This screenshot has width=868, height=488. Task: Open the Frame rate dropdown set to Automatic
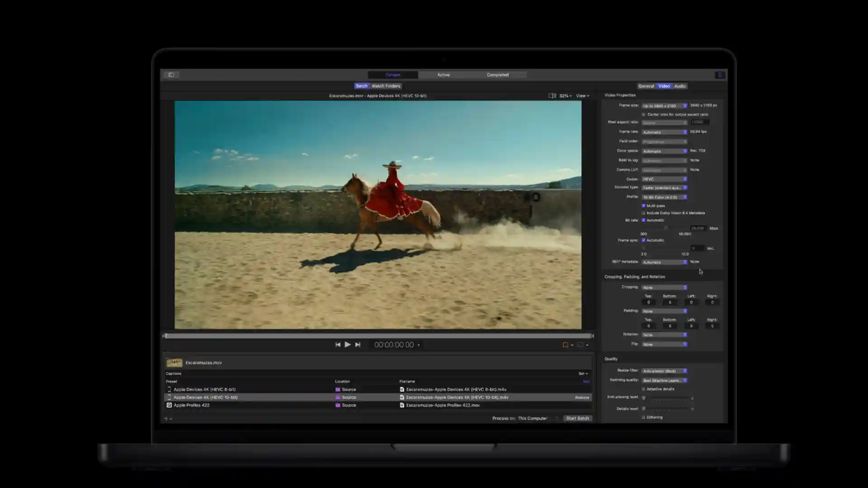coord(664,131)
